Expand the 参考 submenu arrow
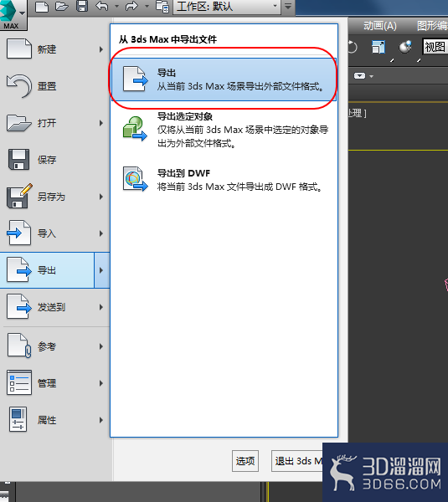Viewport: 448px width, 502px height. coord(101,346)
